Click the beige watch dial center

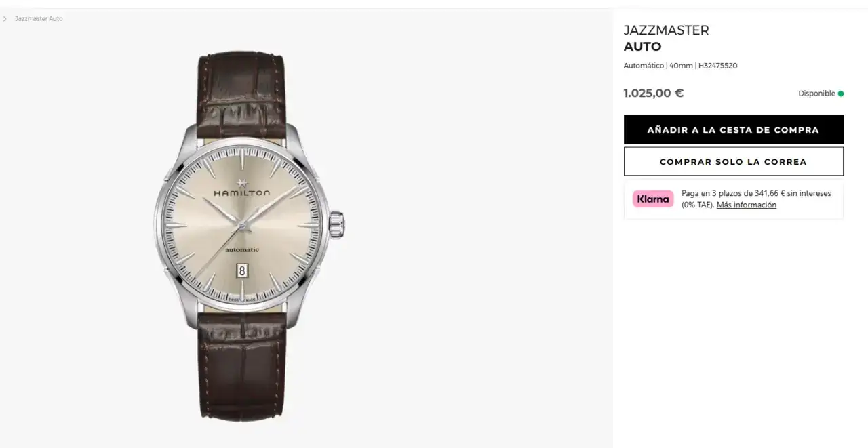(242, 224)
